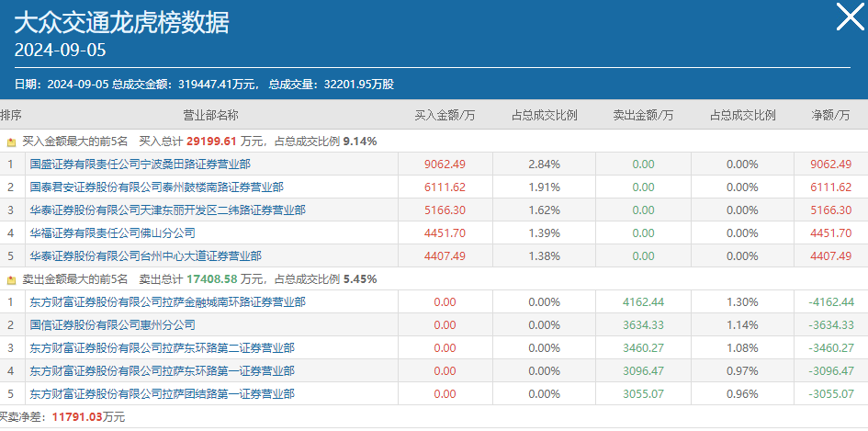
Task: Click sell total 17408.58
Action: click(211, 279)
